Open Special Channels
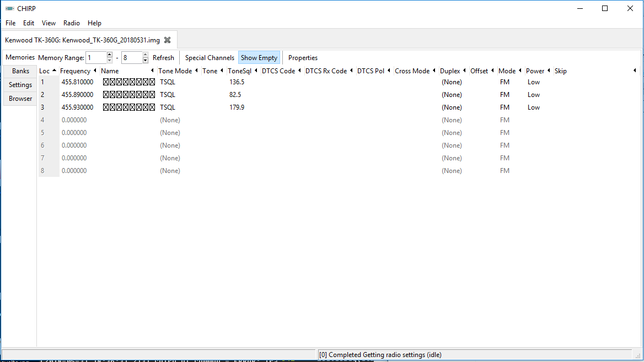 [210, 58]
